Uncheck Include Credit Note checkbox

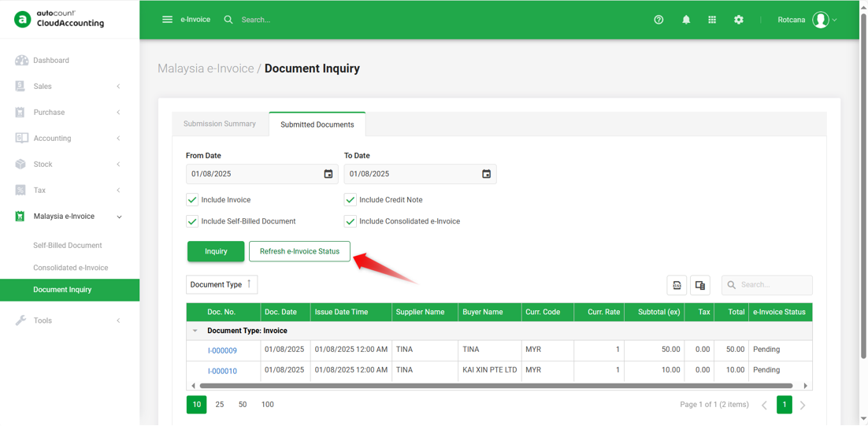click(350, 200)
